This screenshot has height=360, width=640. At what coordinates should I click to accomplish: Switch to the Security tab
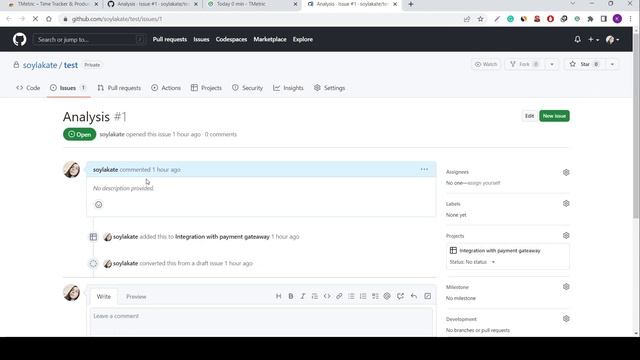[x=247, y=88]
